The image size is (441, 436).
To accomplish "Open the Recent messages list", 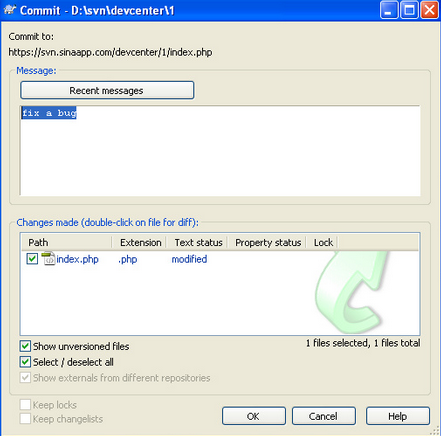I will [107, 90].
